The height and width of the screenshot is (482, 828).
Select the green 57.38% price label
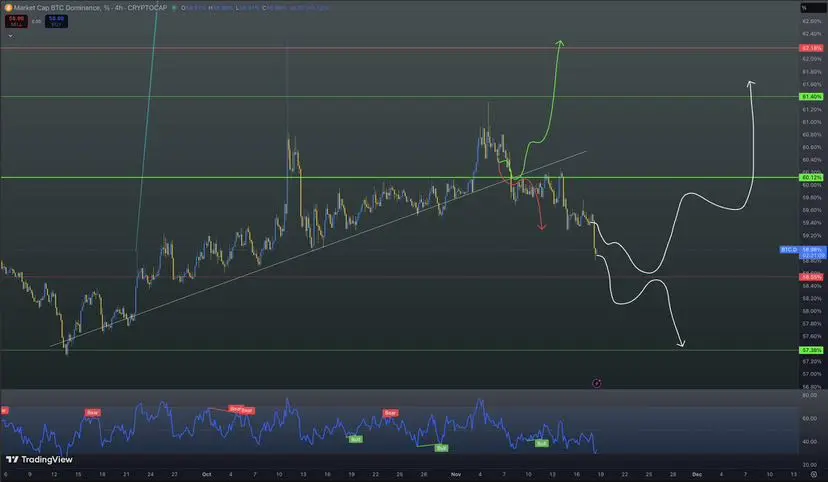(811, 350)
